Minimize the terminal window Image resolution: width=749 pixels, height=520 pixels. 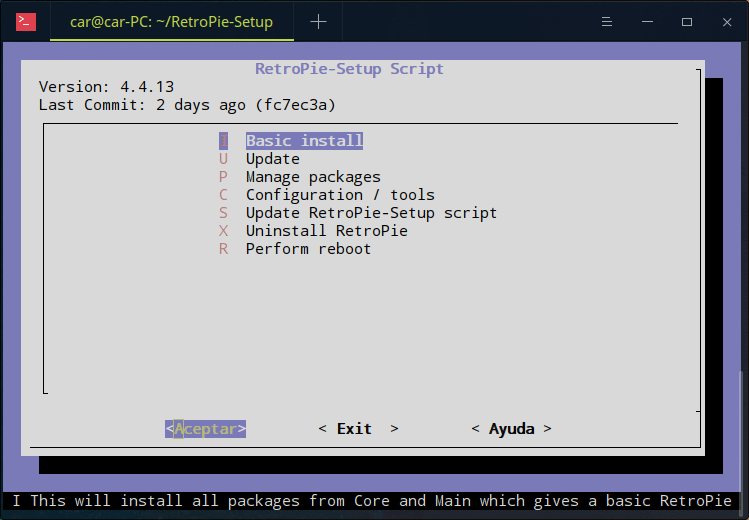(647, 21)
